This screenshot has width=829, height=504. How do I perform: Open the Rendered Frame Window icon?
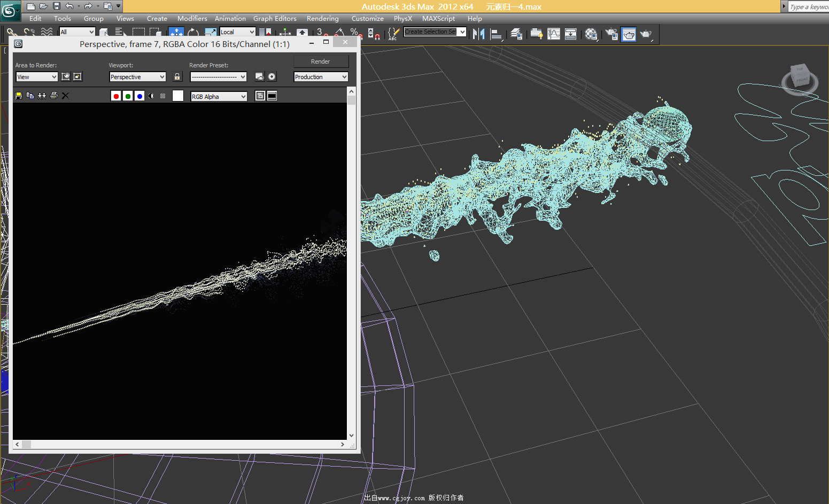pos(629,34)
